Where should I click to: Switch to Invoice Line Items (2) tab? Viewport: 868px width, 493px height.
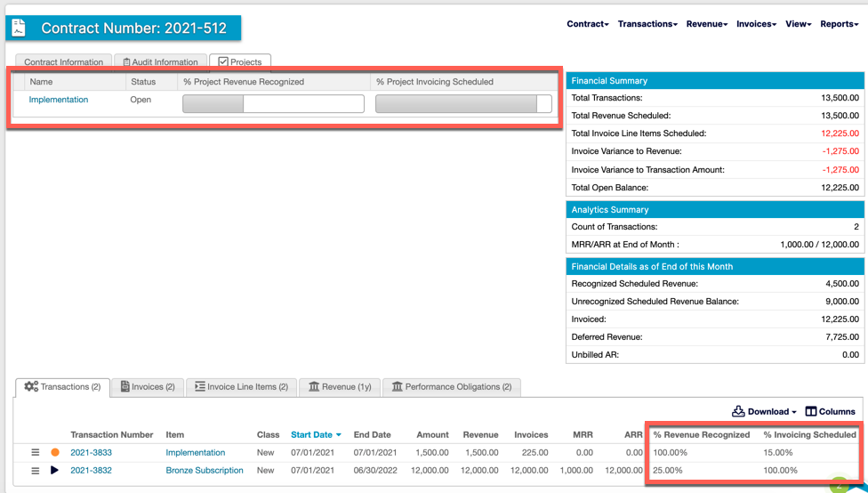point(241,386)
